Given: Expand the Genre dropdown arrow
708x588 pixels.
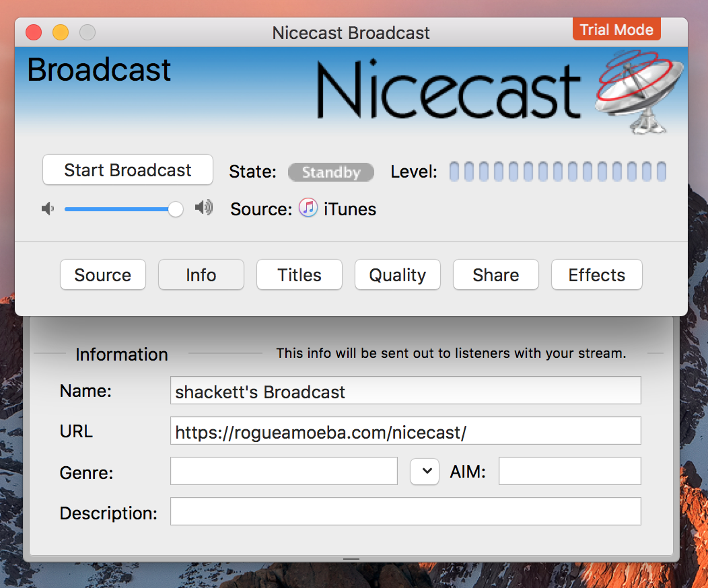Looking at the screenshot, I should (425, 471).
